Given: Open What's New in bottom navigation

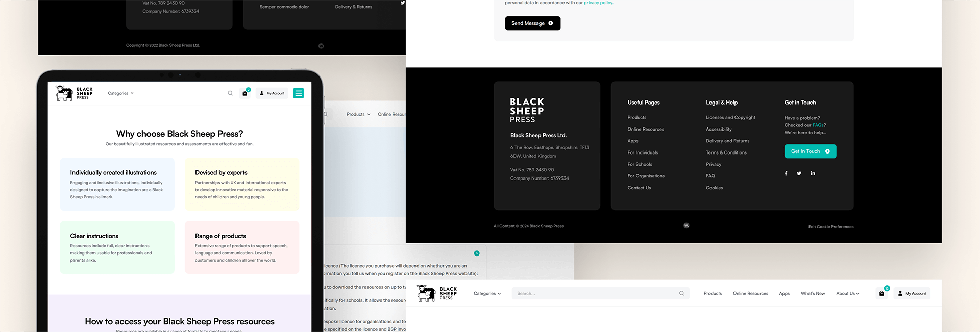Looking at the screenshot, I should tap(813, 293).
